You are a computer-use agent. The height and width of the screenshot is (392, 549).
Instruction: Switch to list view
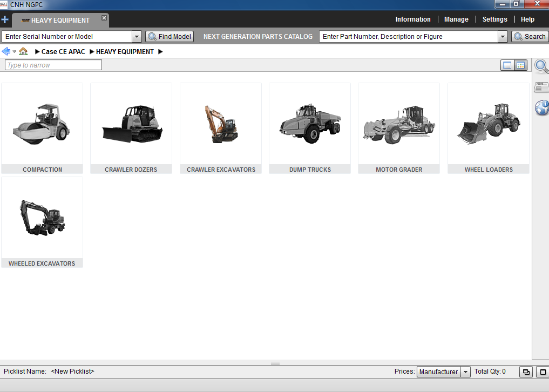point(507,65)
